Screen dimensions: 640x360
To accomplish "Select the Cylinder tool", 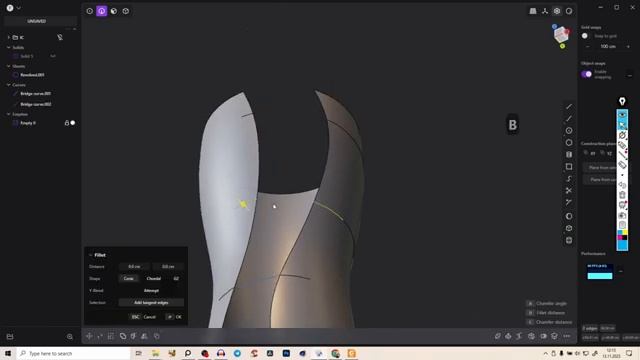I will tap(569, 240).
